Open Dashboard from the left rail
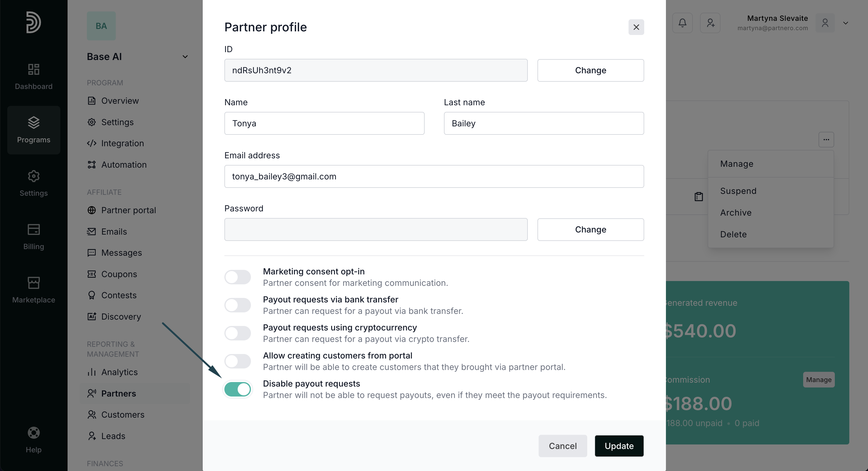This screenshot has height=471, width=868. 34,77
